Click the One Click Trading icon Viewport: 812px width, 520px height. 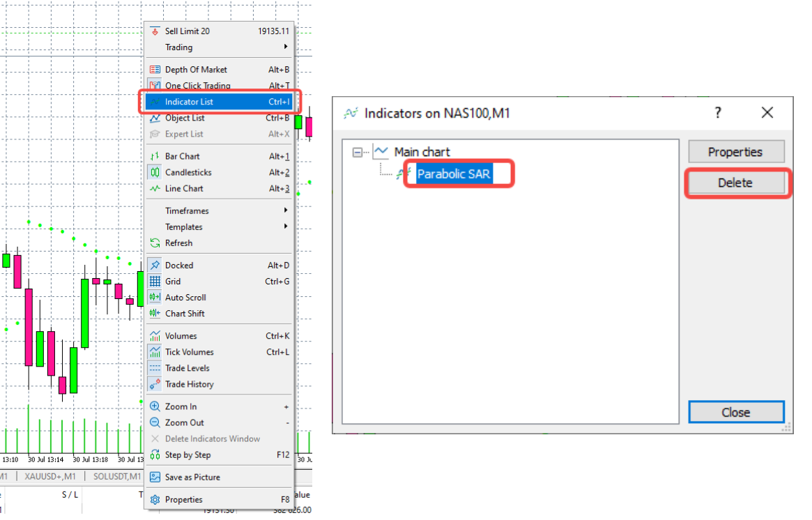click(155, 86)
